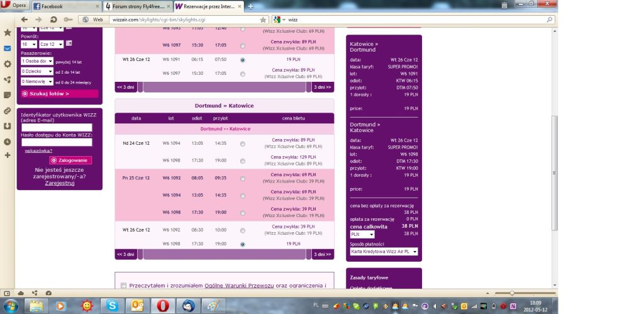Click the Opera Link cloud icon
Viewport: 644px width, 314px height.
tap(21, 293)
